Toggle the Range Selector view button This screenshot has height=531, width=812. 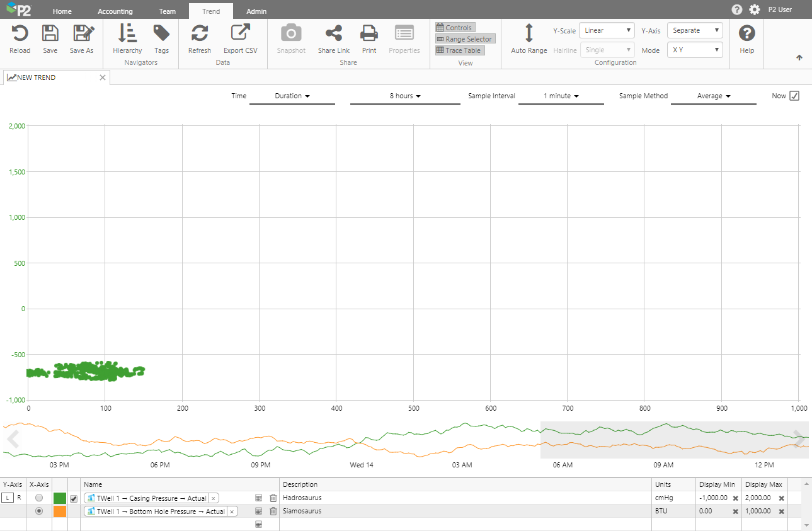464,39
